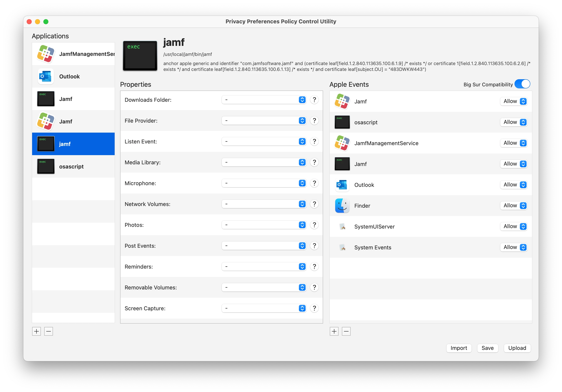Viewport: 562px width, 392px height.
Task: Change Allow setting for JamfManagementService event
Action: 514,143
